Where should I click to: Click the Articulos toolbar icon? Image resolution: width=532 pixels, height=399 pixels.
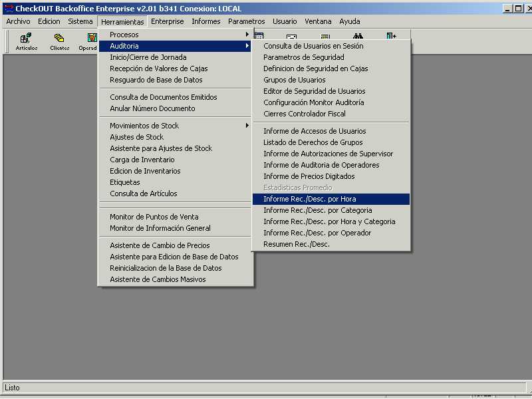tap(26, 41)
